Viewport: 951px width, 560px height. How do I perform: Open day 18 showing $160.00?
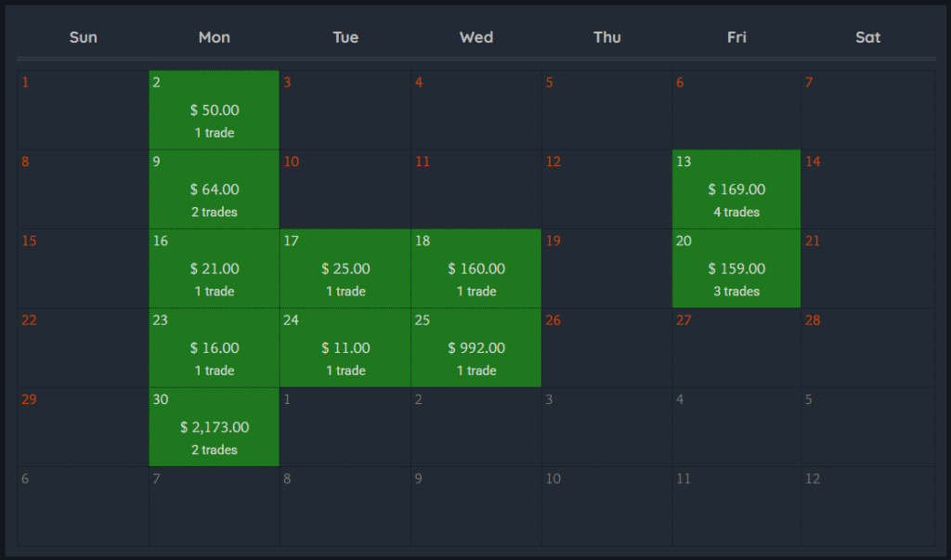coord(475,268)
